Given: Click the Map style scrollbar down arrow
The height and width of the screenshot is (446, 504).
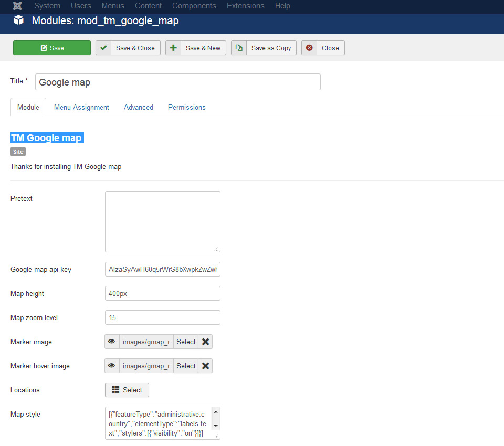Looking at the screenshot, I should 216,426.
